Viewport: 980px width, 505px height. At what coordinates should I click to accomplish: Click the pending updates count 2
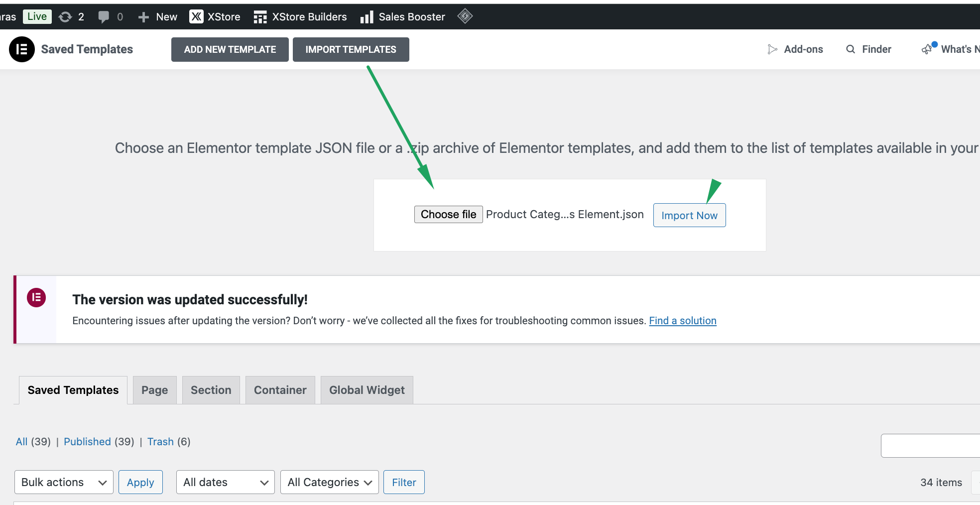[81, 17]
